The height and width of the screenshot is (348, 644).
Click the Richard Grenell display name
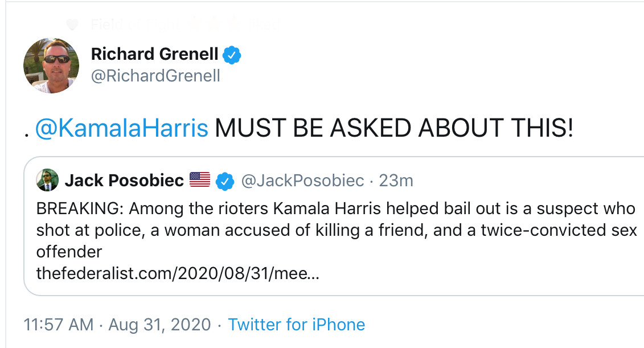tap(154, 54)
